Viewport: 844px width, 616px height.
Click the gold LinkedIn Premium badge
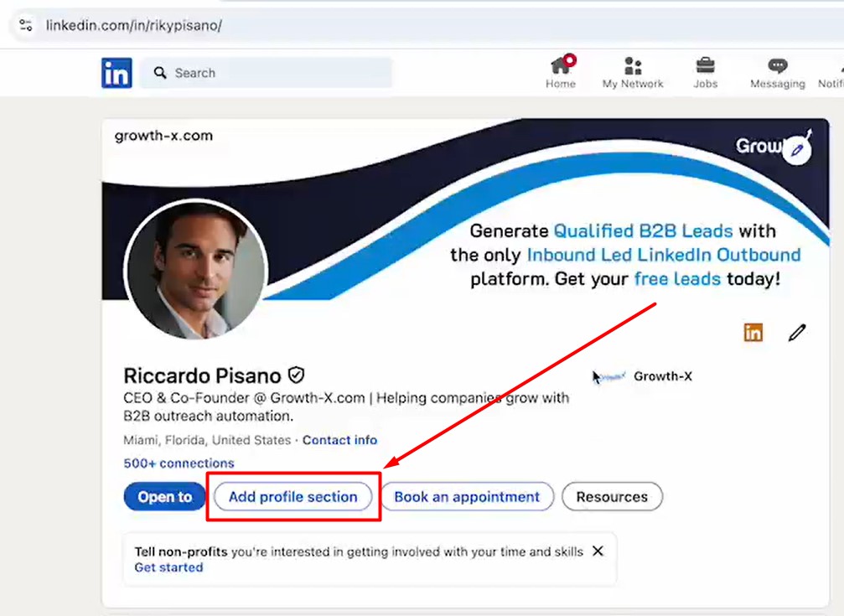click(x=753, y=332)
